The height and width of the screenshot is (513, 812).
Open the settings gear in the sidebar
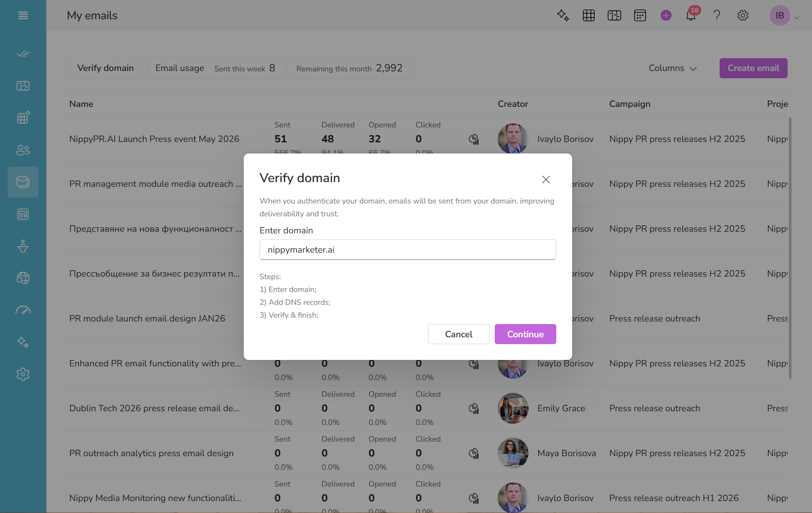(x=23, y=374)
